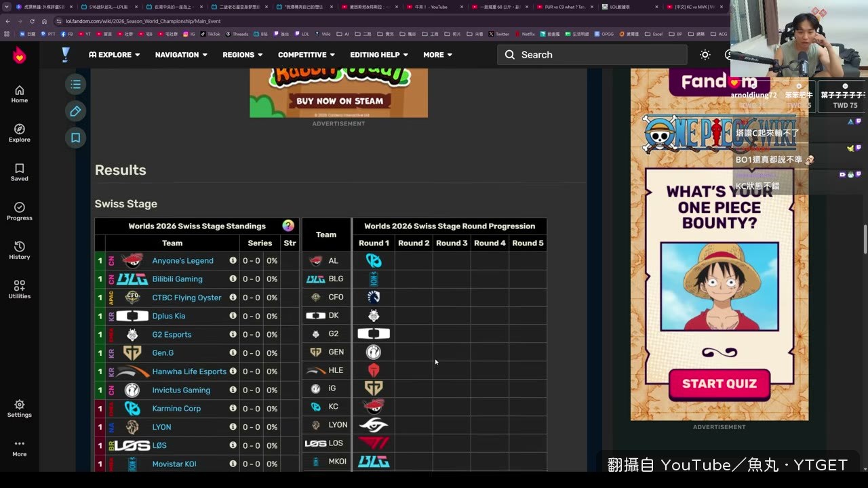Open the CTBC Flying Oyster team link
Viewport: 868px width, 488px height.
click(x=186, y=298)
